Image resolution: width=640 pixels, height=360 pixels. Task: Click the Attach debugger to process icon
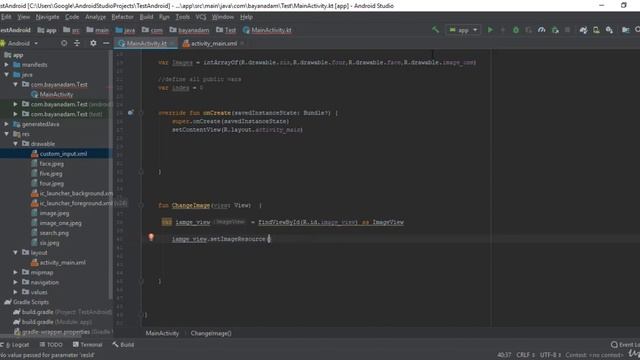(555, 30)
